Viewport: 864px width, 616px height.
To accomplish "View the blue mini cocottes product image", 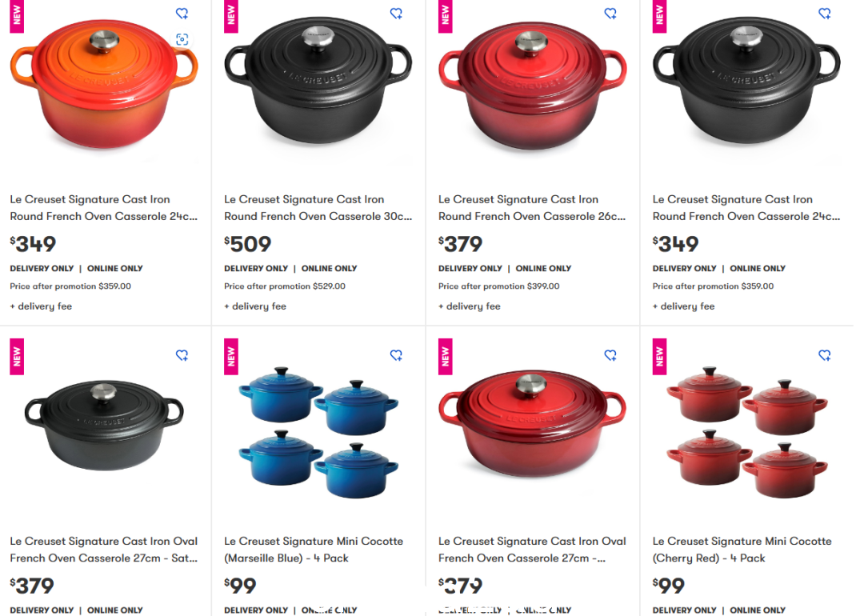I will tap(318, 433).
